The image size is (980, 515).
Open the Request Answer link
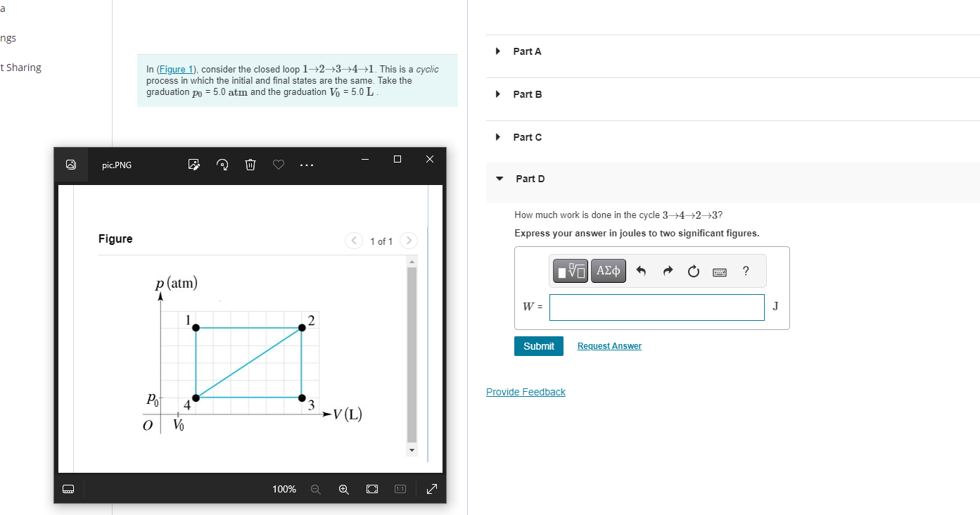(x=609, y=345)
